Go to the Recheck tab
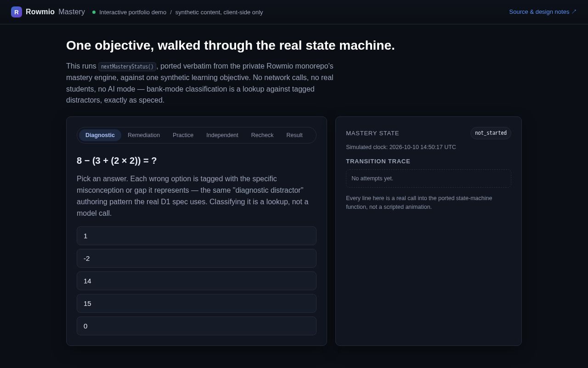588x368 pixels. (x=262, y=135)
